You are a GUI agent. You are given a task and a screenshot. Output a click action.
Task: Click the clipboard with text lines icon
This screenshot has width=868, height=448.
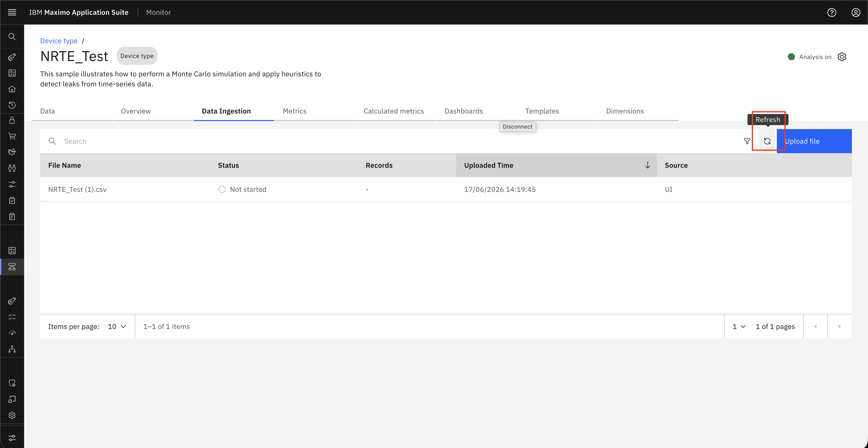pyautogui.click(x=12, y=216)
